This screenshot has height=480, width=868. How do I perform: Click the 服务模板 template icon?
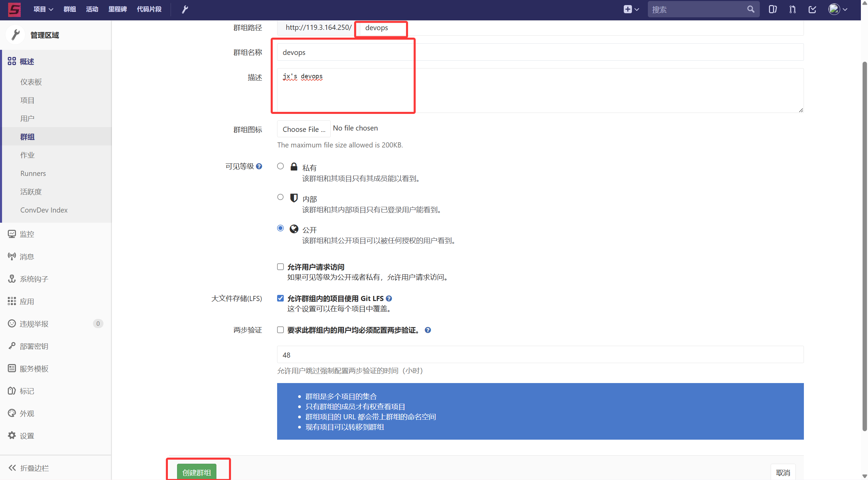(x=12, y=368)
